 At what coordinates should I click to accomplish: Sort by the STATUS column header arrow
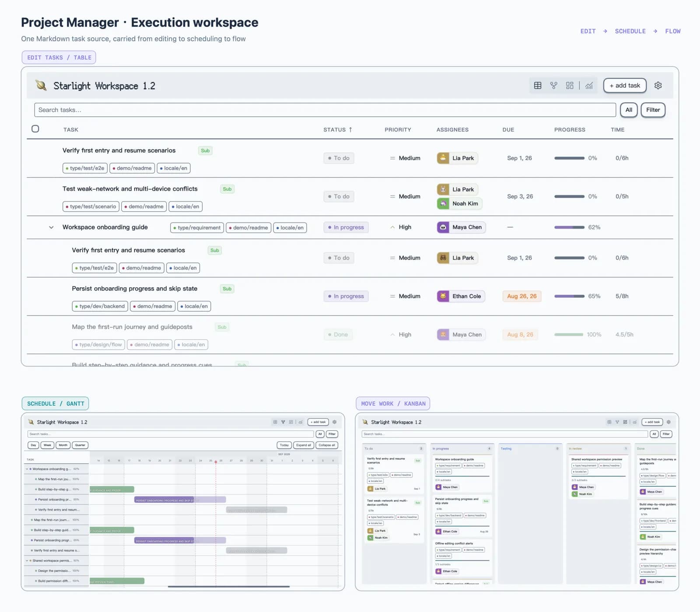click(x=350, y=129)
